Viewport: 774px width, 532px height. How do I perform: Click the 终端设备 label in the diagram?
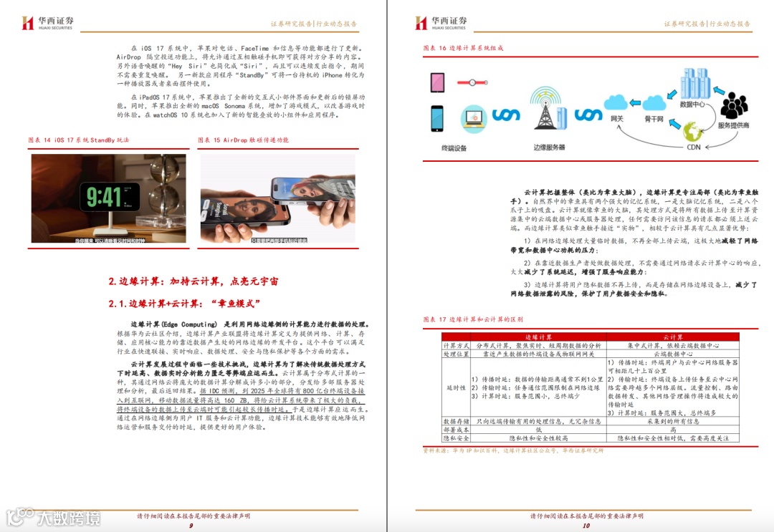click(454, 148)
